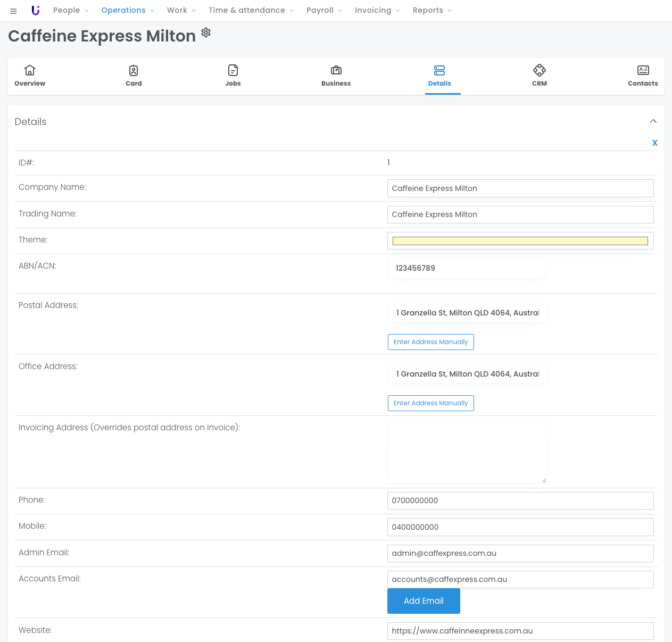
Task: Select the Jobs document icon
Action: tap(233, 70)
